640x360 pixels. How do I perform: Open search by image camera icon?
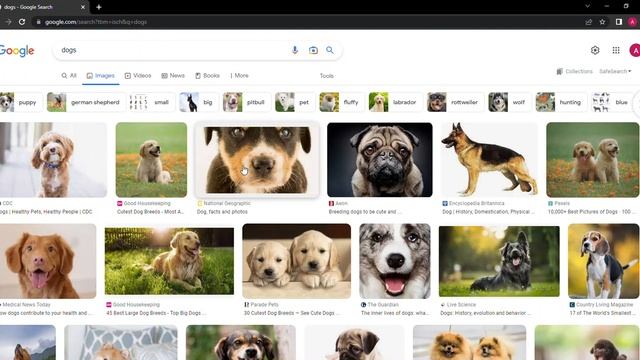pos(313,50)
